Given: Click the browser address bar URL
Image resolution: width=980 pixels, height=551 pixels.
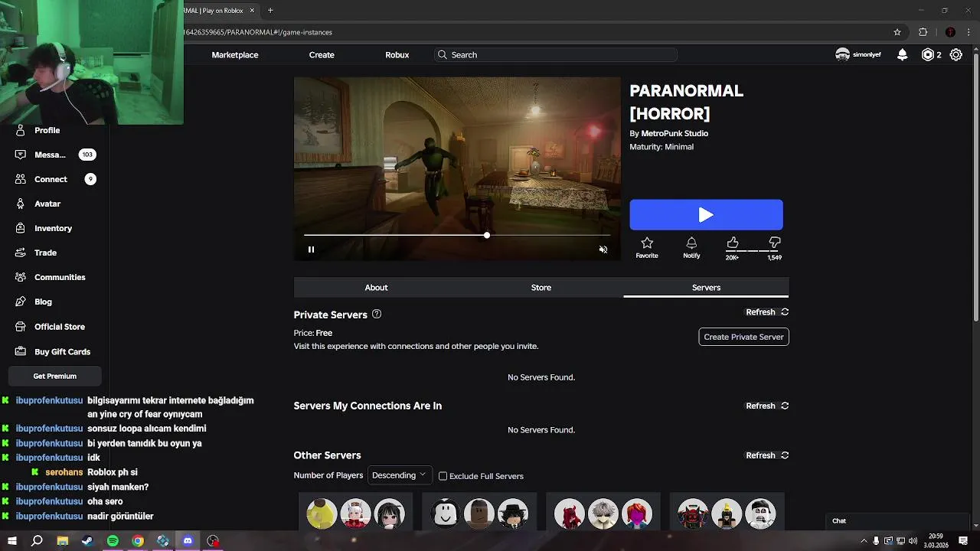Looking at the screenshot, I should 257,32.
